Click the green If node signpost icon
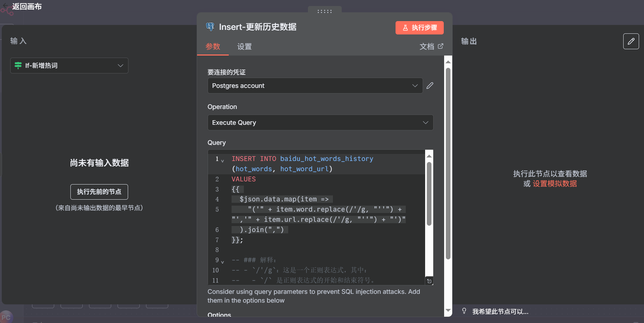This screenshot has height=323, width=644. (18, 65)
